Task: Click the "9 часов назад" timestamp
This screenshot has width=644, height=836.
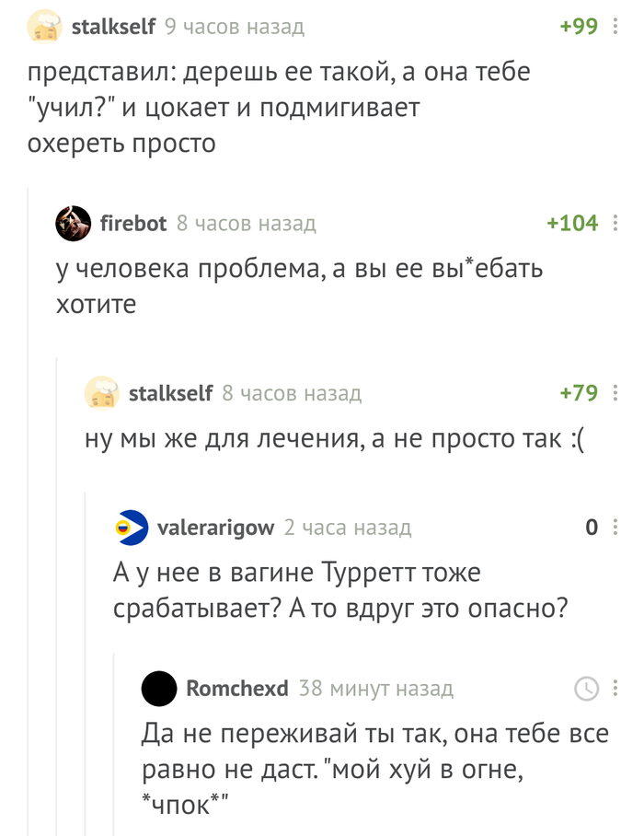Action: click(x=234, y=27)
